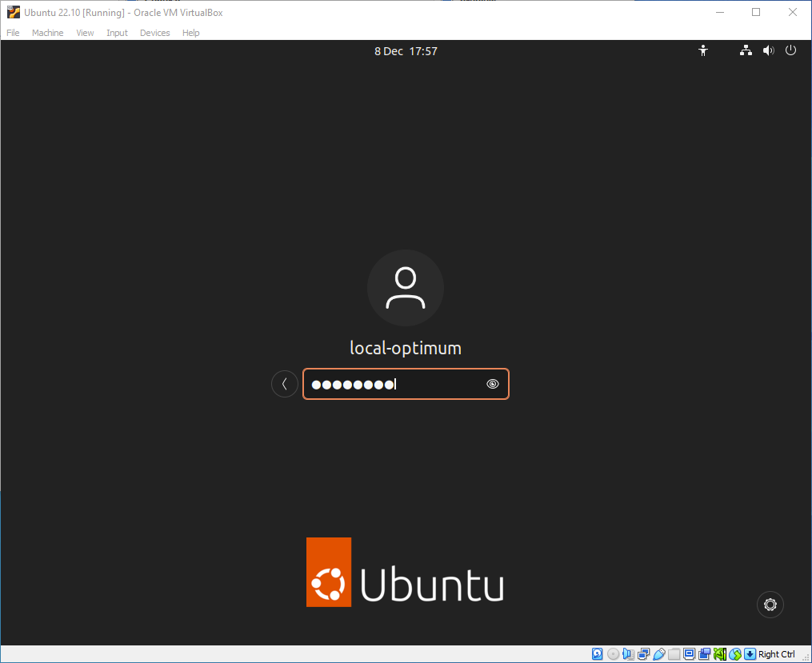Click the volume icon in top bar
This screenshot has height=663, width=812.
click(768, 51)
